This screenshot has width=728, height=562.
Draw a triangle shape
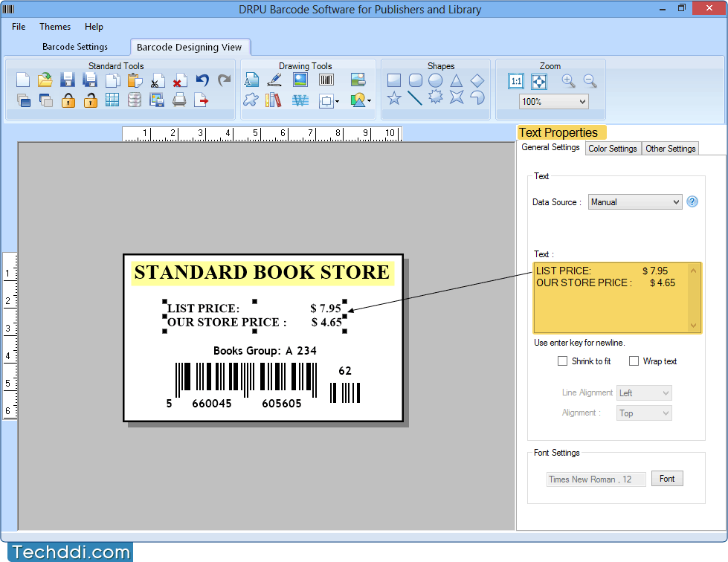(x=457, y=80)
